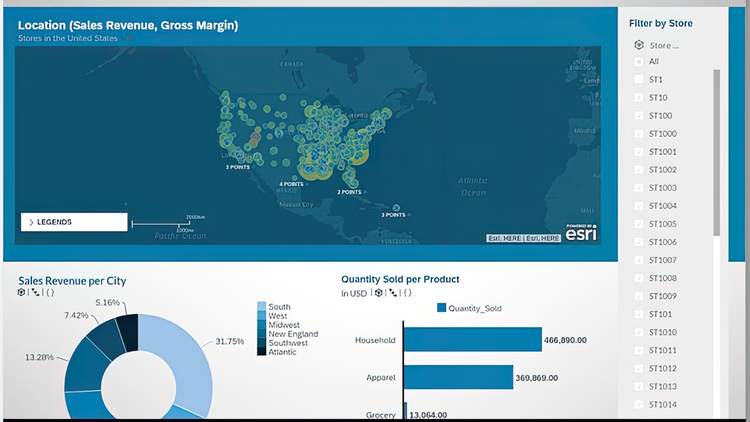
Task: Click the Esri, HERE attribution link
Action: pos(523,238)
